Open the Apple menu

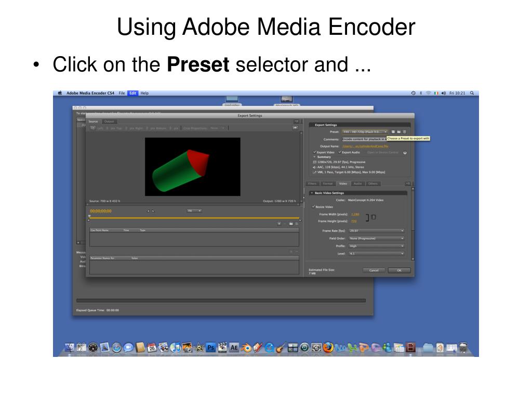tap(60, 93)
